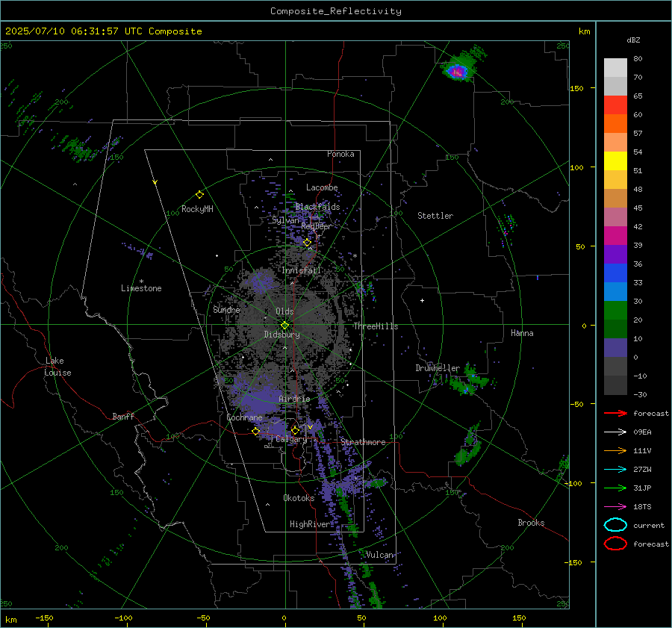This screenshot has height=628, width=672.
Task: Click the asterisk marker above Limestone
Action: tap(141, 282)
